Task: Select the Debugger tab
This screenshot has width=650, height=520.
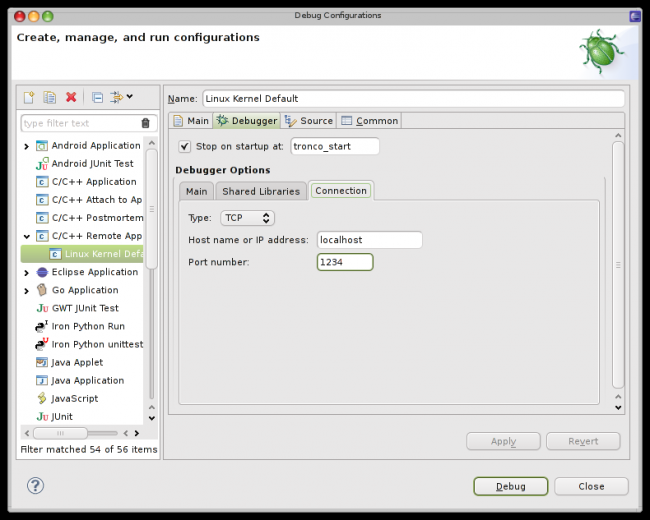Action: [x=247, y=121]
